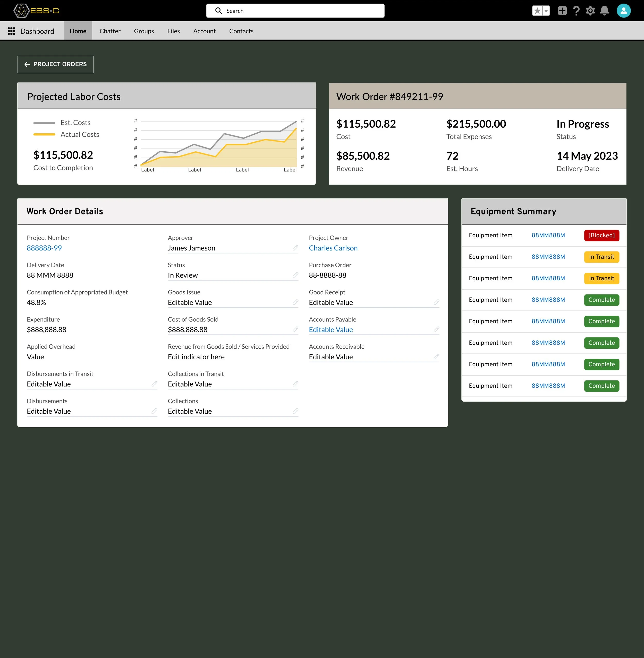Open the Account tab
The height and width of the screenshot is (658, 644).
(x=204, y=31)
